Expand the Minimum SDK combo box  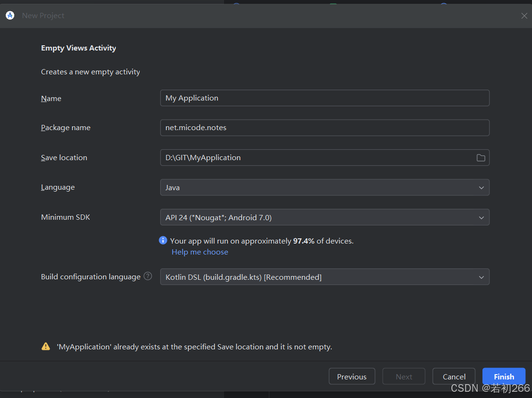point(325,217)
